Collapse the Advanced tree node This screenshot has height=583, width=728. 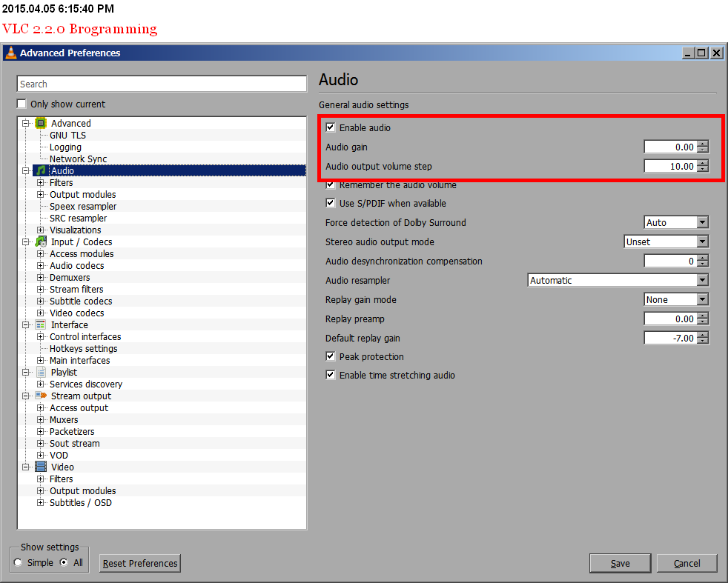click(26, 124)
